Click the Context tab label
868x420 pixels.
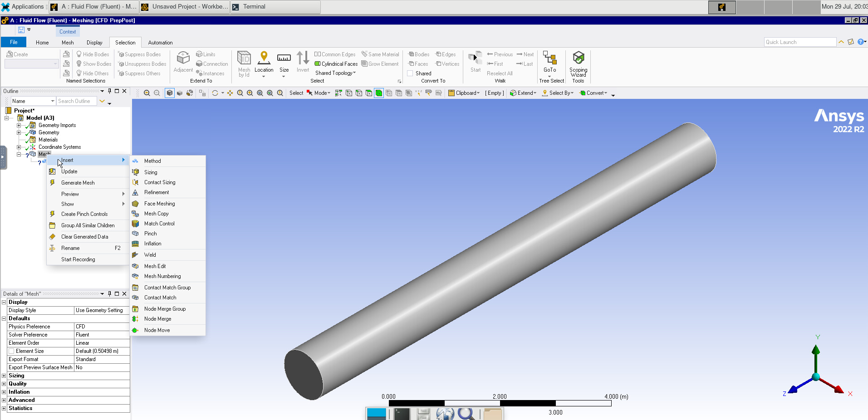pos(68,32)
